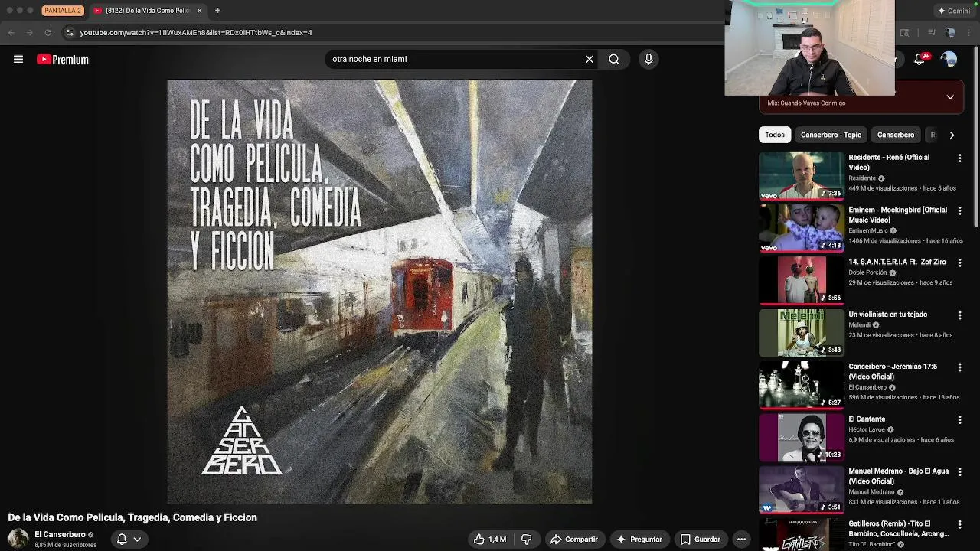
Task: Open El Canserbero channel avatar
Action: pos(18,539)
